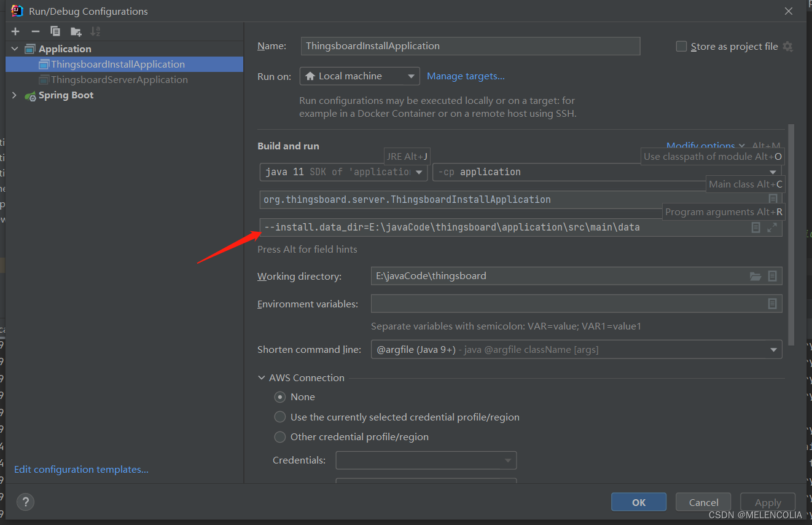This screenshot has height=525, width=812.
Task: Click Manage targets link
Action: 466,76
